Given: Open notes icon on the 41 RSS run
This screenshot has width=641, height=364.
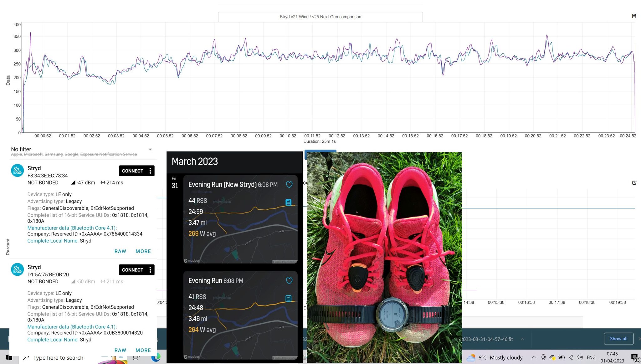Looking at the screenshot, I should (288, 298).
